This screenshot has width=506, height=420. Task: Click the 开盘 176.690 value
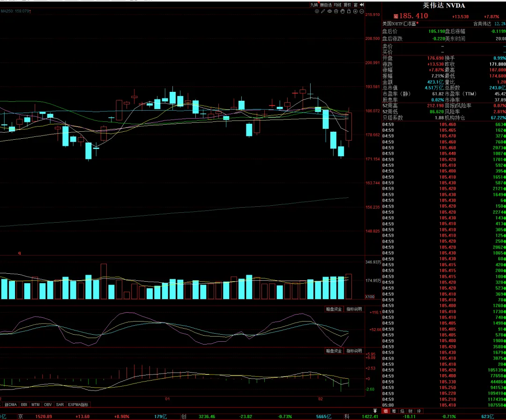click(436, 58)
